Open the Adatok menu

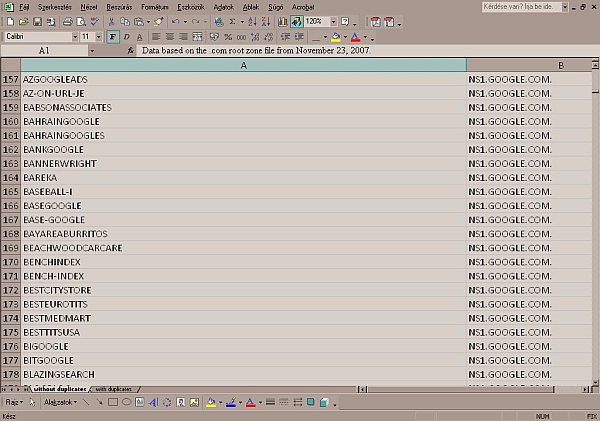coord(223,7)
